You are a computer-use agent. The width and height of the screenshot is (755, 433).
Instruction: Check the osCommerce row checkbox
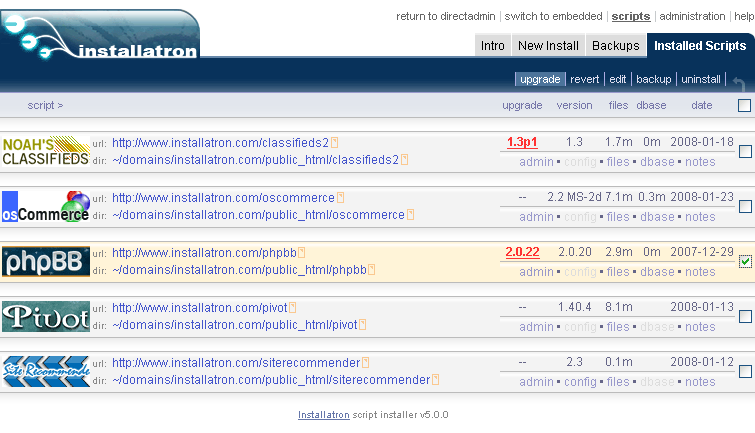[x=745, y=207]
